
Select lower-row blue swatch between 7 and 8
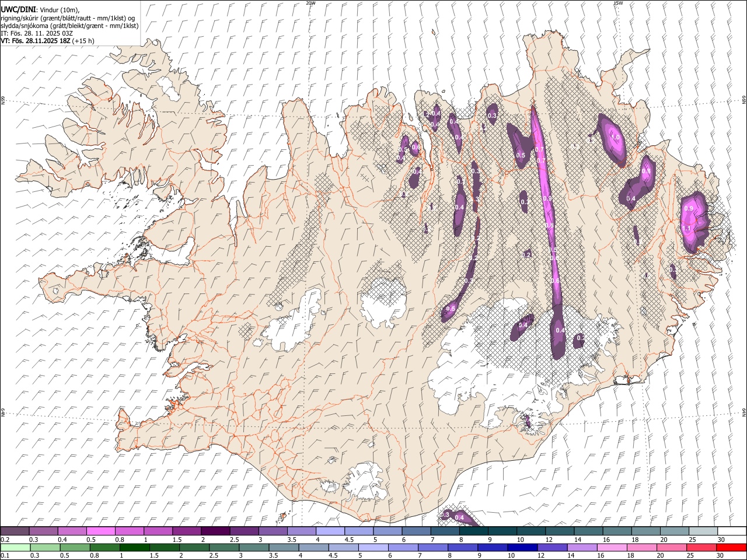coord(433,547)
